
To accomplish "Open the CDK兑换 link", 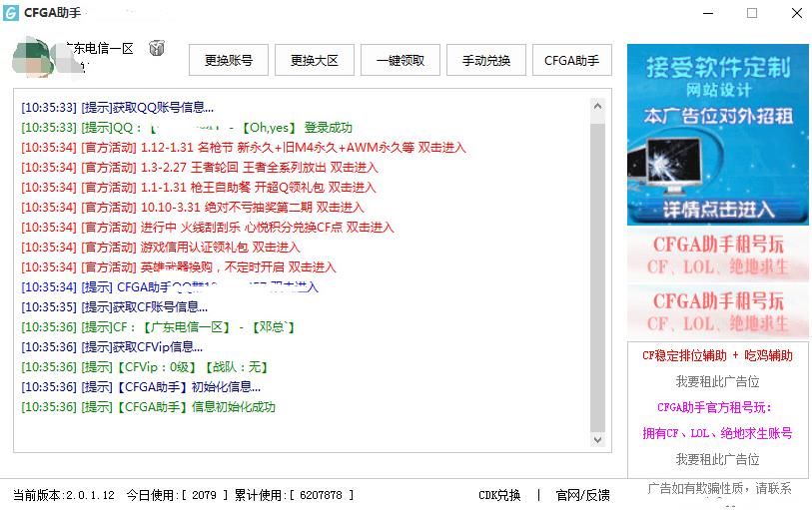I will tap(499, 495).
